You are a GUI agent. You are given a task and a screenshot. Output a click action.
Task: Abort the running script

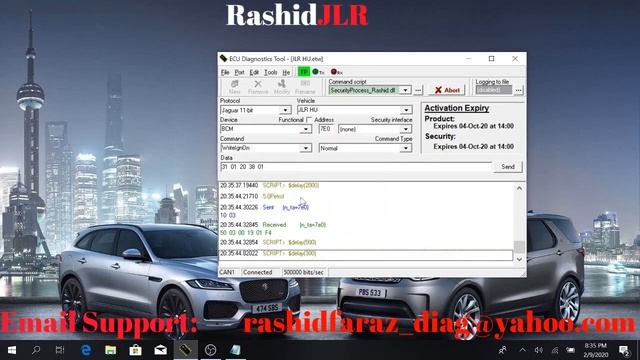[x=447, y=90]
